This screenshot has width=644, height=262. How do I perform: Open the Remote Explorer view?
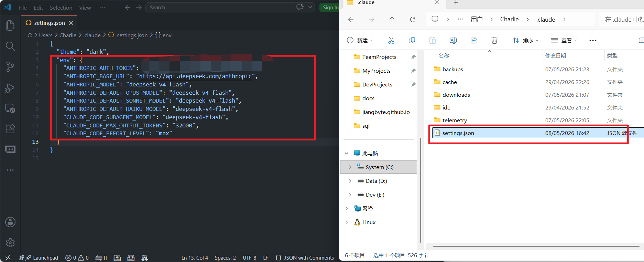tap(10, 108)
